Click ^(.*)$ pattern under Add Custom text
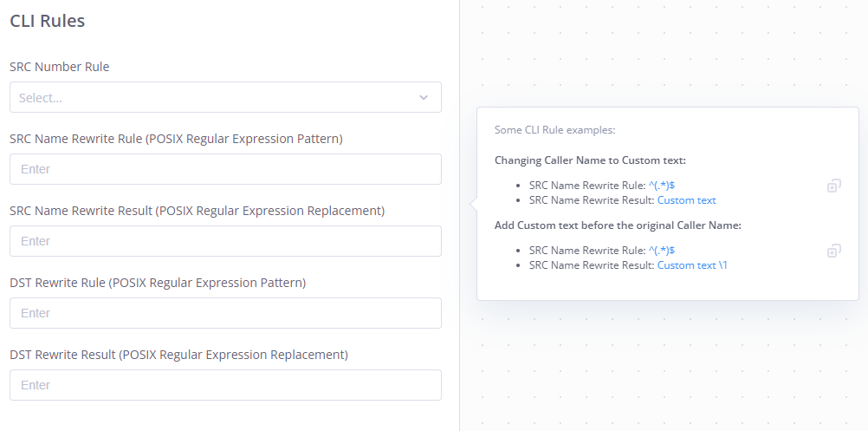The height and width of the screenshot is (431, 868). pos(662,251)
